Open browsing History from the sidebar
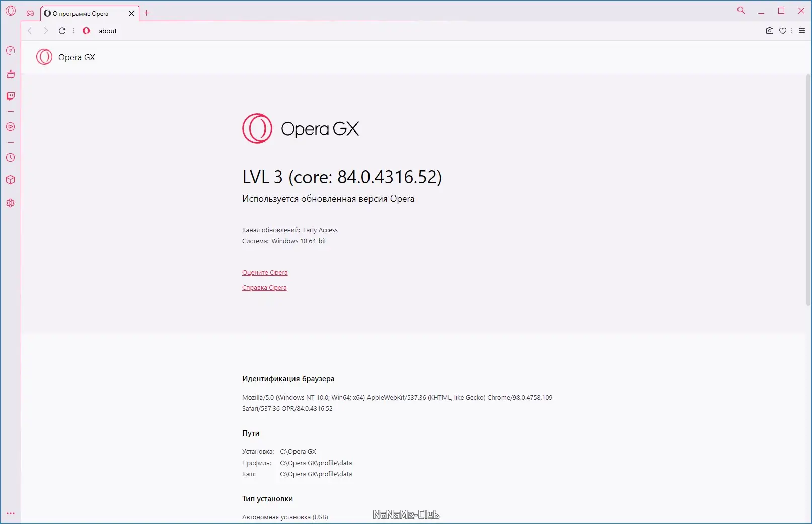812x524 pixels. click(x=11, y=158)
